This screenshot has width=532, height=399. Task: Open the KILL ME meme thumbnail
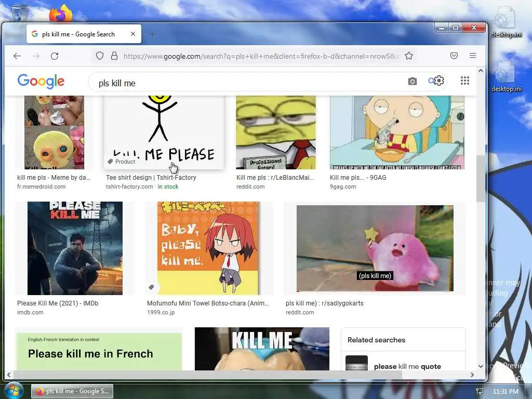pyautogui.click(x=262, y=349)
